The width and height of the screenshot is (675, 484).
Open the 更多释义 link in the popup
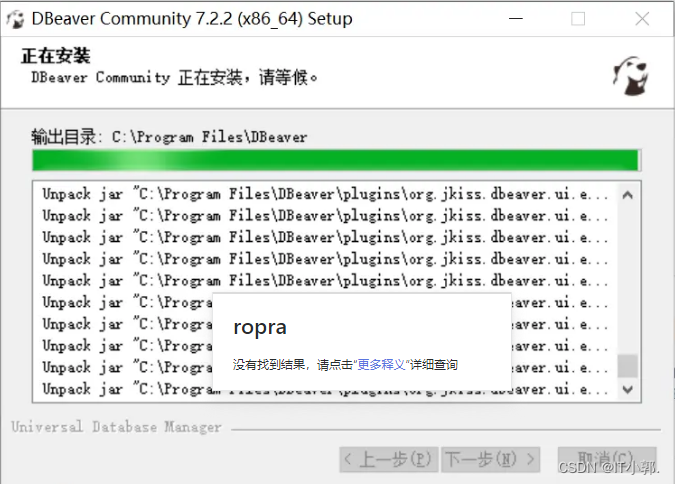381,365
